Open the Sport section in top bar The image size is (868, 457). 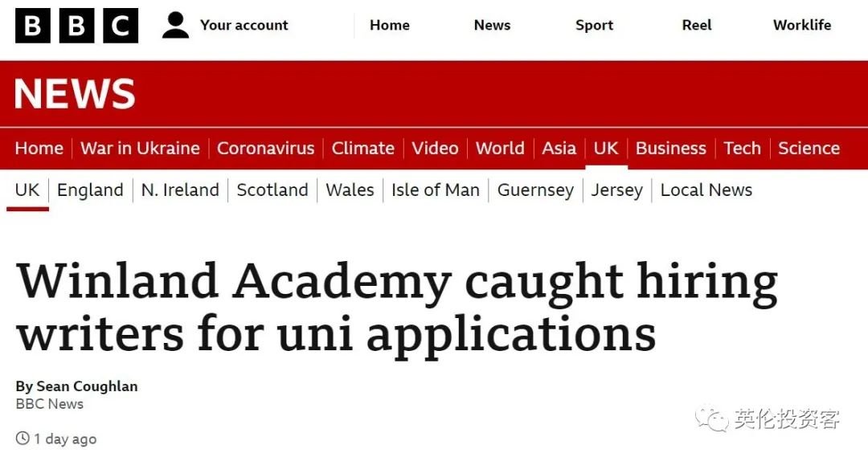[x=594, y=26]
